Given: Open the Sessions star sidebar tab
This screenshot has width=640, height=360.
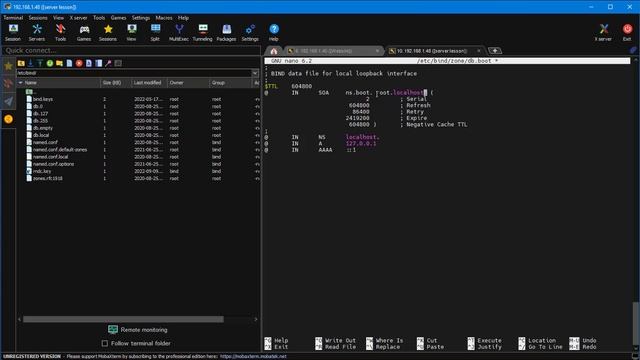Looking at the screenshot, I should tap(8, 66).
